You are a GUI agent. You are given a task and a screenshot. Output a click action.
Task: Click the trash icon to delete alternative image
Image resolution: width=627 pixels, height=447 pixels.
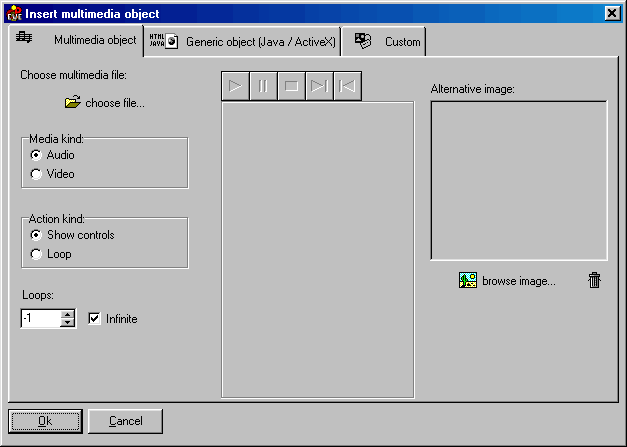[595, 280]
